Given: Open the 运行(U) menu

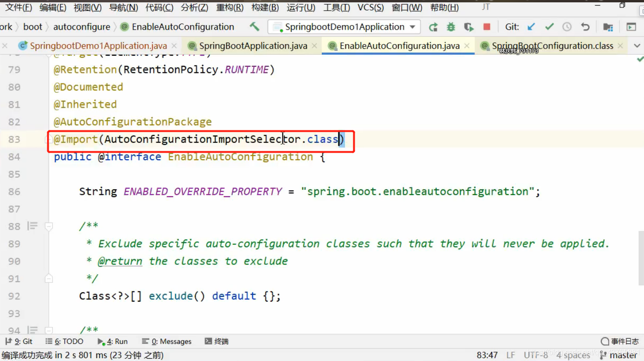Looking at the screenshot, I should 301,7.
